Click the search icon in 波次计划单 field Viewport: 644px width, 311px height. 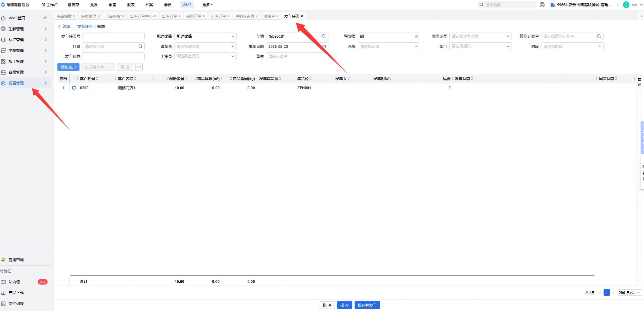coord(599,36)
